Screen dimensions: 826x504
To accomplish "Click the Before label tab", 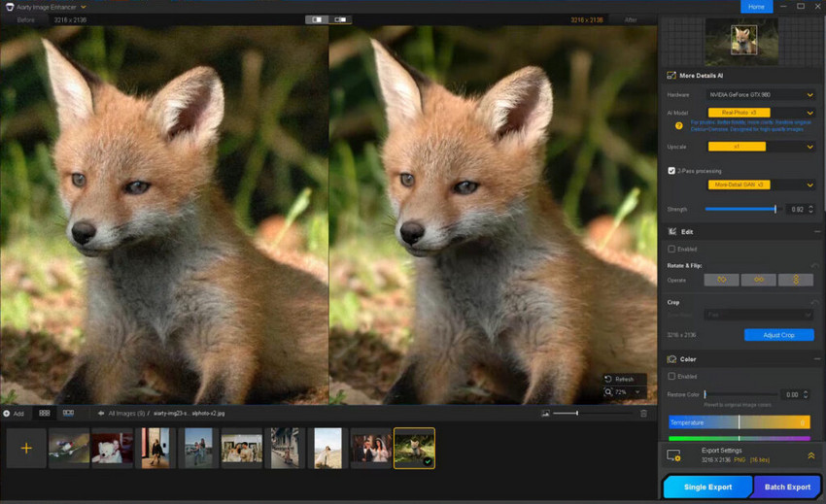I will click(26, 20).
